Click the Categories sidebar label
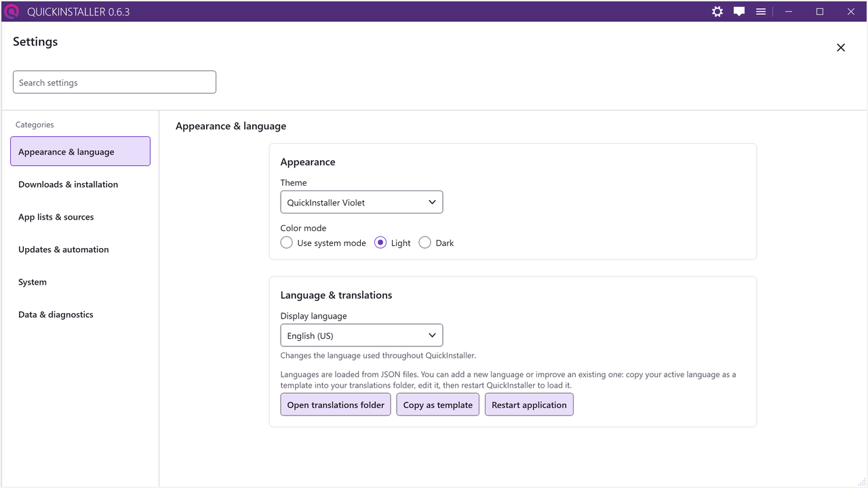 (35, 125)
